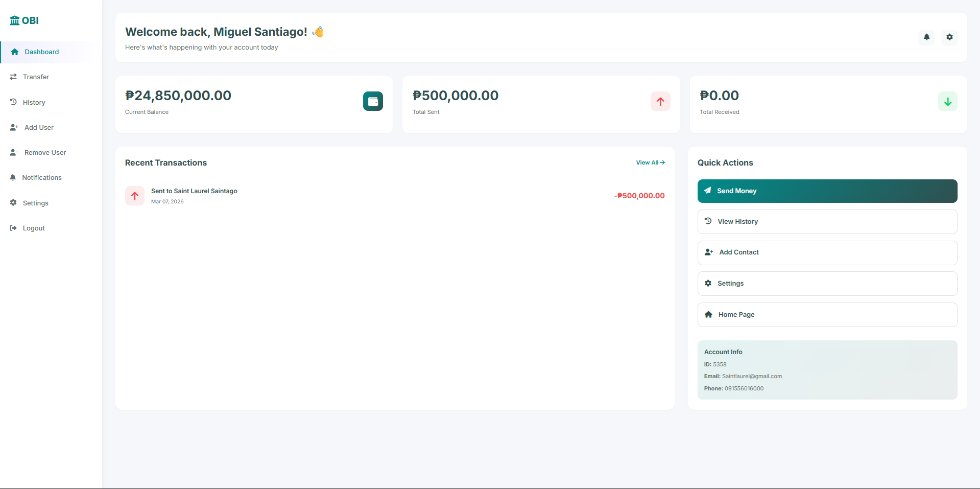Click the sent transaction arrow icon
The image size is (980, 489).
(x=135, y=196)
